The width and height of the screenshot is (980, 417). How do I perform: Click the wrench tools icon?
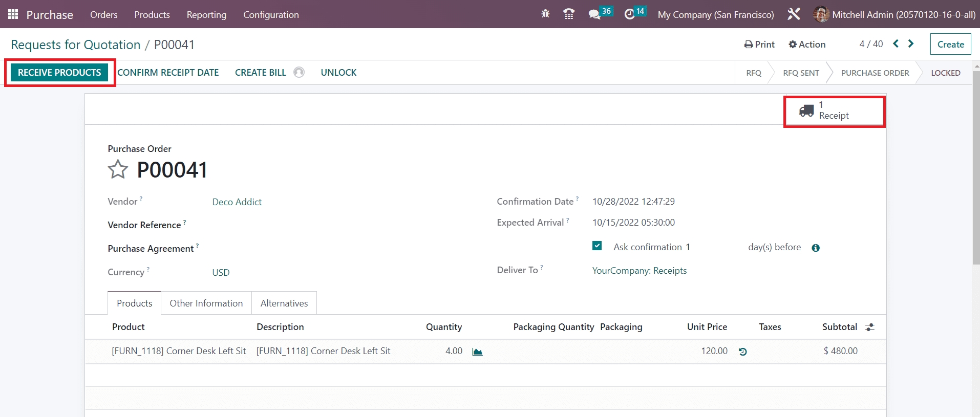pyautogui.click(x=794, y=14)
